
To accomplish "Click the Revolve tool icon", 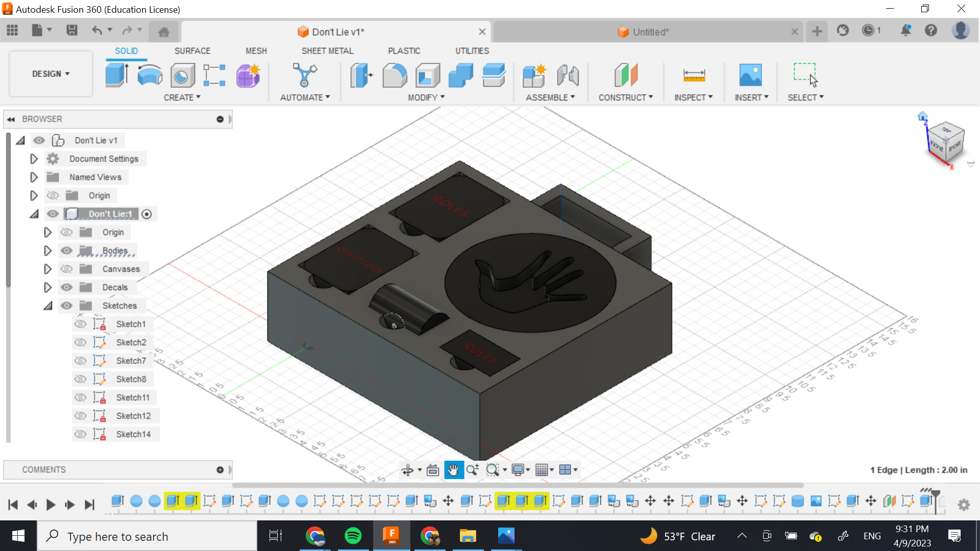I will click(150, 75).
